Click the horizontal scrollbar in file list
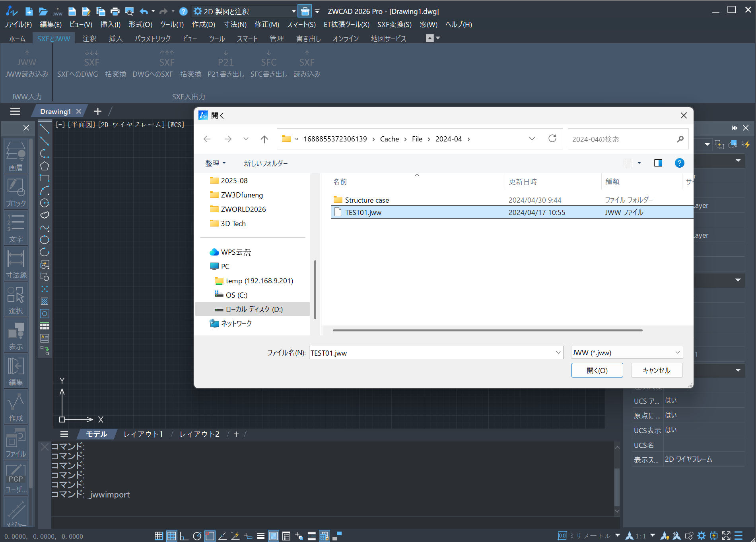This screenshot has width=756, height=542. [488, 330]
